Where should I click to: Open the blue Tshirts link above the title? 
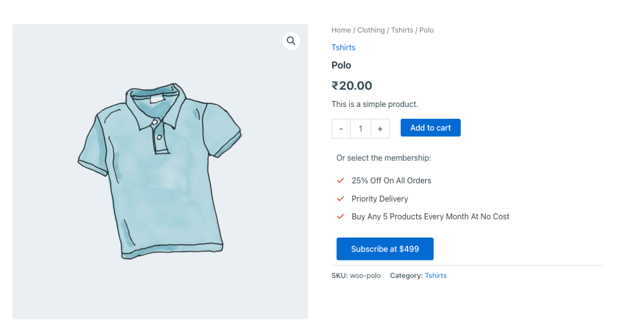pyautogui.click(x=343, y=48)
